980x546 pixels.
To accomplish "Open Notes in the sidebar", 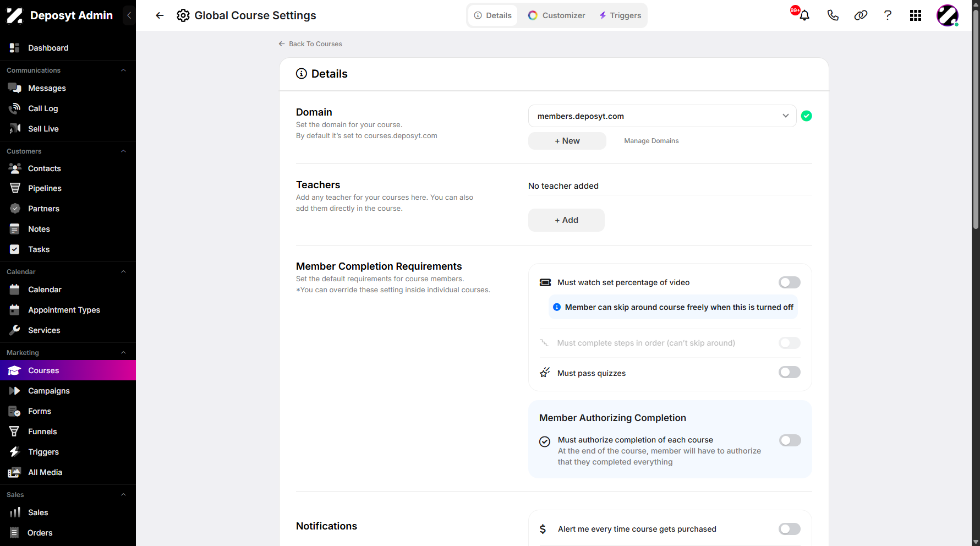I will (68, 229).
